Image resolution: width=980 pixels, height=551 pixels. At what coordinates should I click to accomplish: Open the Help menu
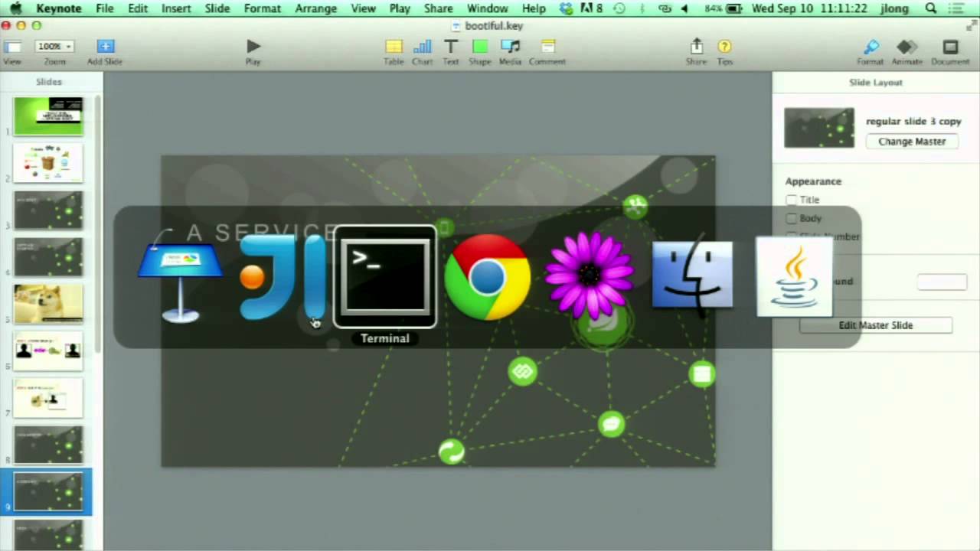pos(534,8)
